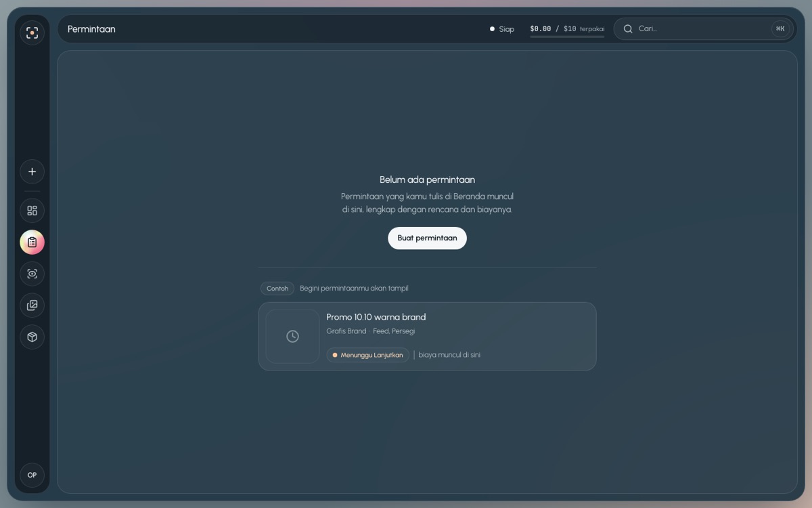This screenshot has height=508, width=812.
Task: Click the Permintaan page title
Action: (91, 29)
